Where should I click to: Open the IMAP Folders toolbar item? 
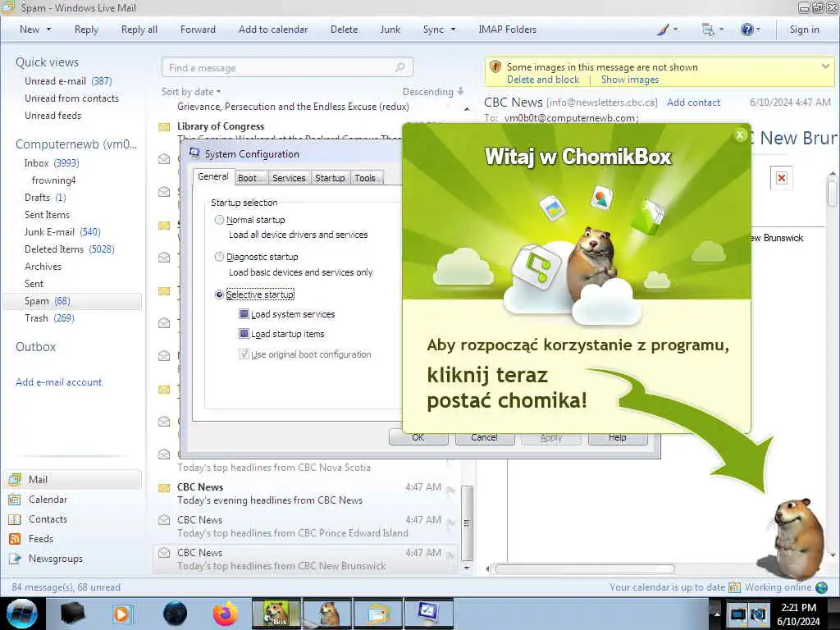point(507,30)
